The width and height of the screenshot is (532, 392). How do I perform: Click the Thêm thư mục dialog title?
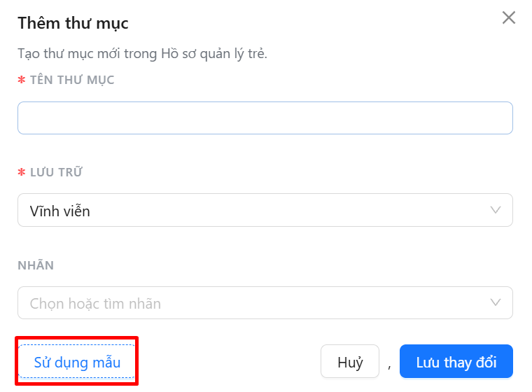point(73,23)
